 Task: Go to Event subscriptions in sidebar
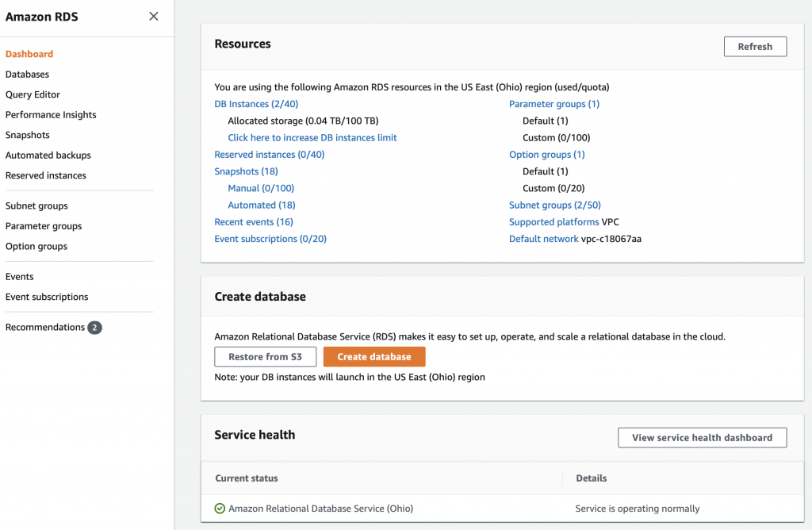coord(47,297)
